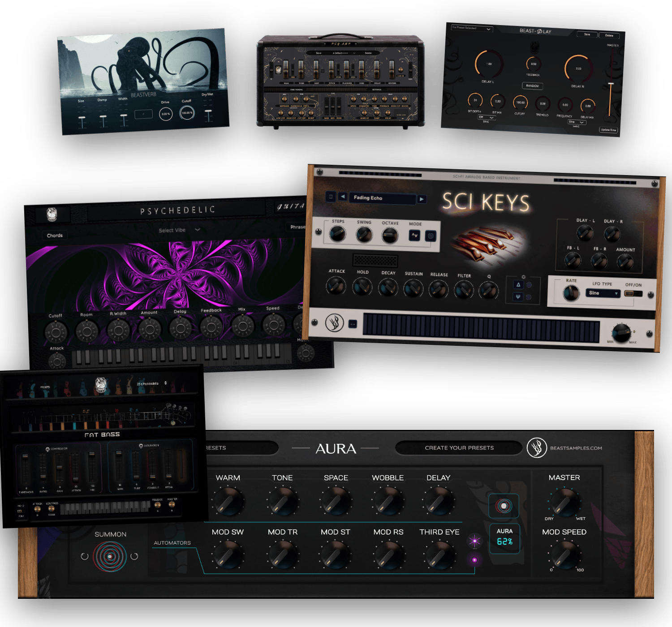This screenshot has width=672, height=627.
Task: Click the Warm knob in Aura
Action: click(229, 502)
